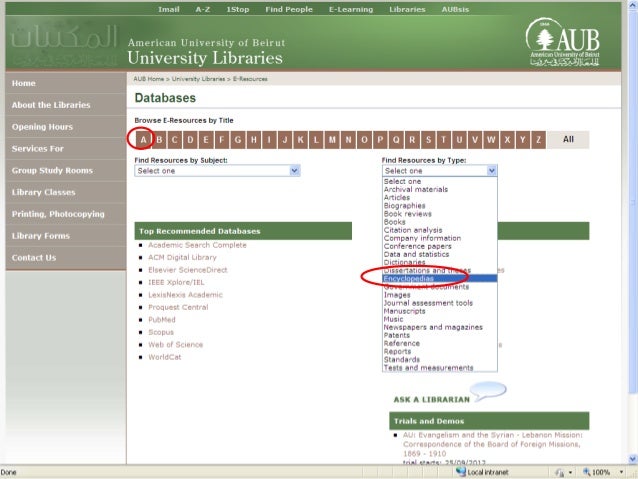Open Elsevier ScienceDirect link
638x479 pixels.
coord(188,270)
